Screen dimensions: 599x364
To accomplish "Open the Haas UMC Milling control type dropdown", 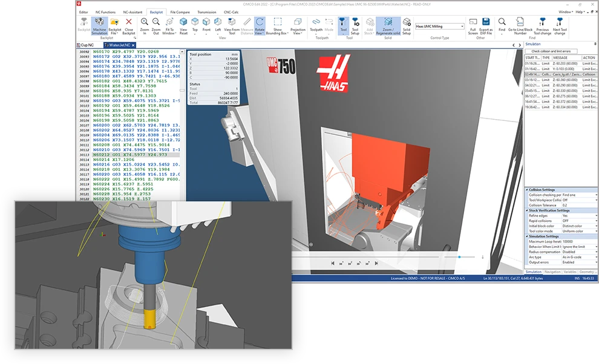I will [439, 27].
